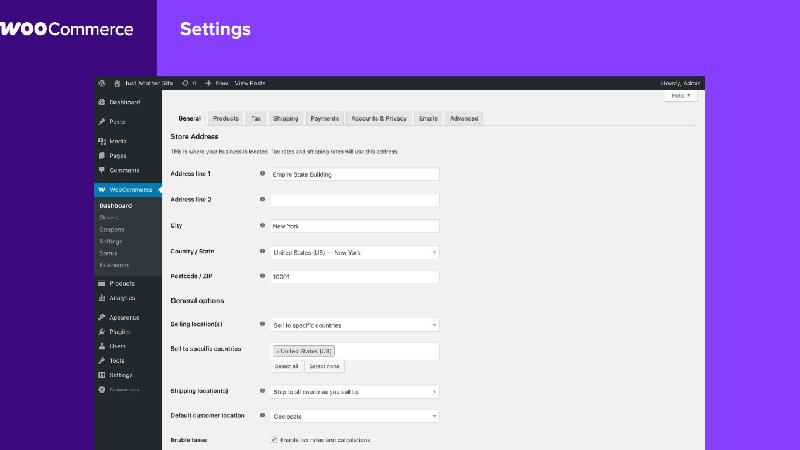Switch to the Accounts & Privacy tab

[379, 118]
